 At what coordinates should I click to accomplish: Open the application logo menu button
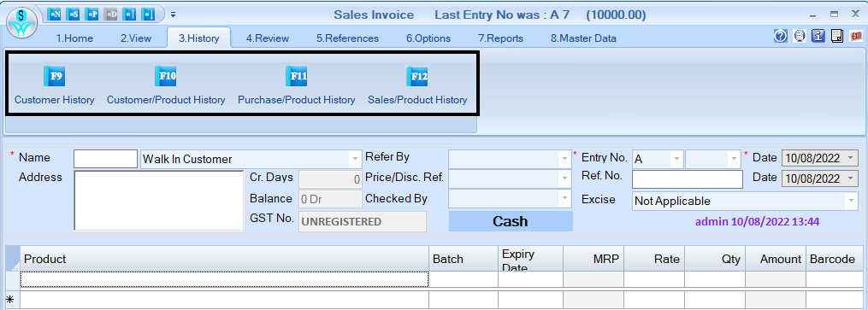click(21, 23)
